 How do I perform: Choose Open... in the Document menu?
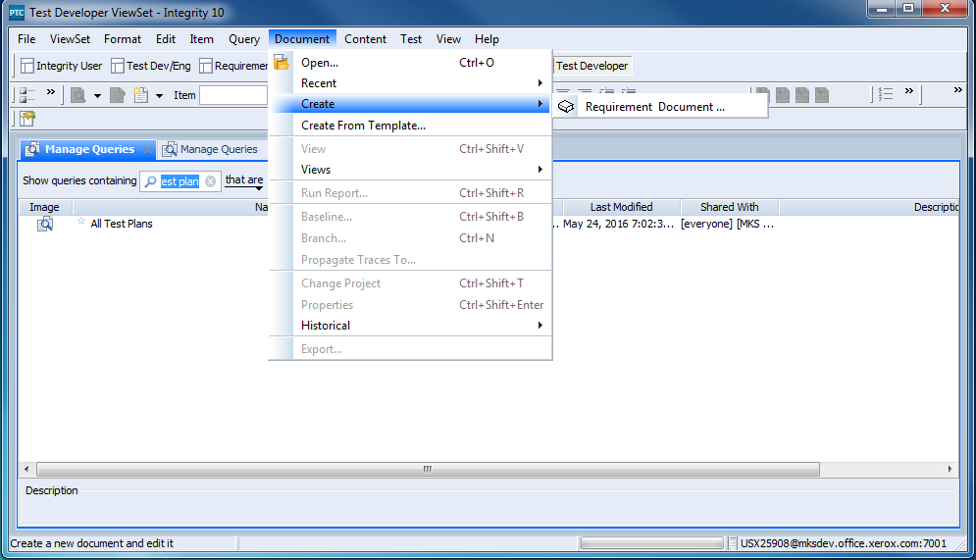tap(411, 63)
